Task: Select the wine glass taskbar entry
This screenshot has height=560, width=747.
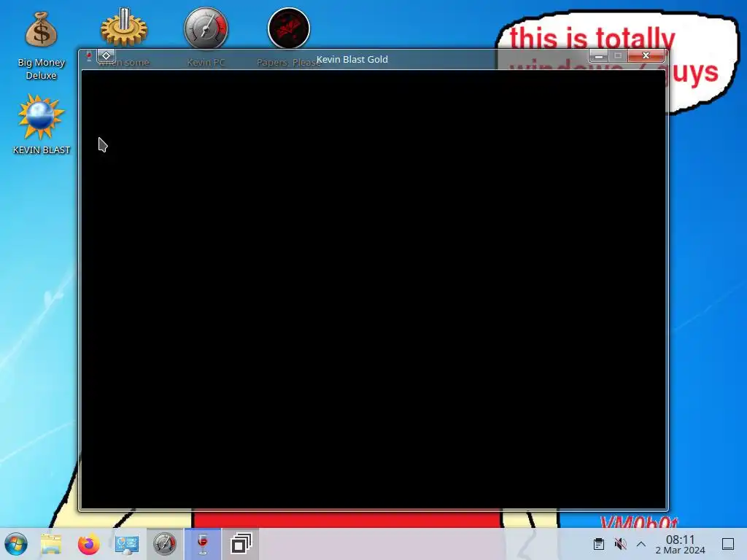Action: 203,544
